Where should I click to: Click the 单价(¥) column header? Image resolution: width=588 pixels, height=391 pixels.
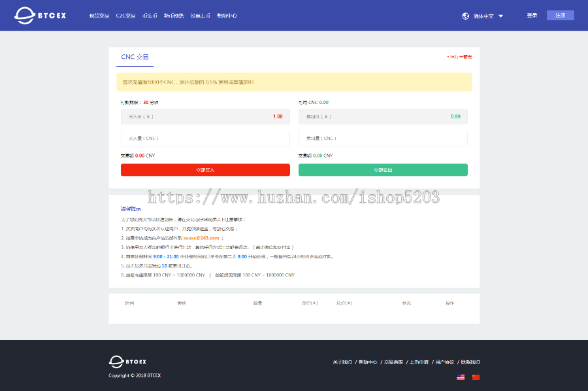pyautogui.click(x=310, y=303)
